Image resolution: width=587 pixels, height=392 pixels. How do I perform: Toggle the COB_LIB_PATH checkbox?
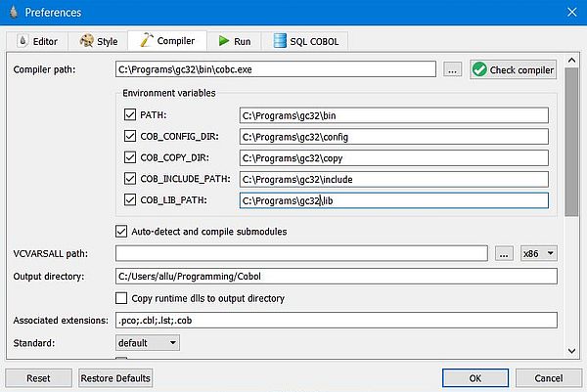tap(130, 199)
